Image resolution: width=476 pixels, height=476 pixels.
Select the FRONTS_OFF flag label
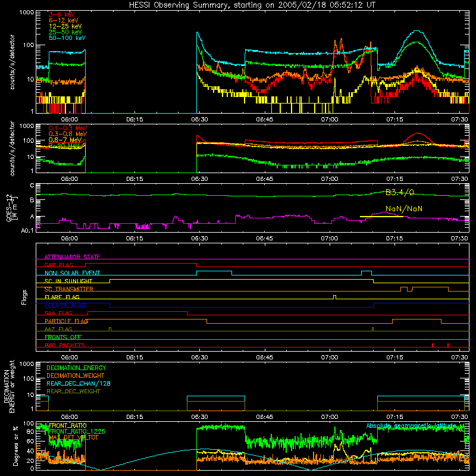pyautogui.click(x=63, y=337)
